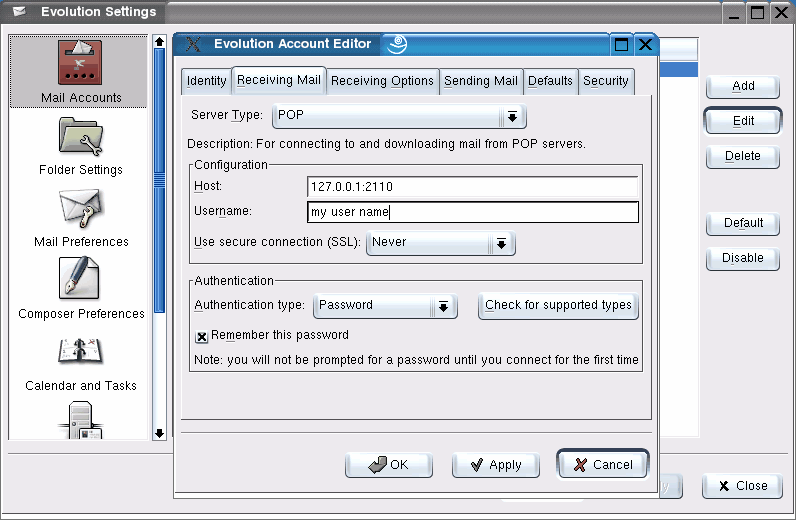796x520 pixels.
Task: Select the Calendar and Tasks icon
Action: [x=80, y=351]
